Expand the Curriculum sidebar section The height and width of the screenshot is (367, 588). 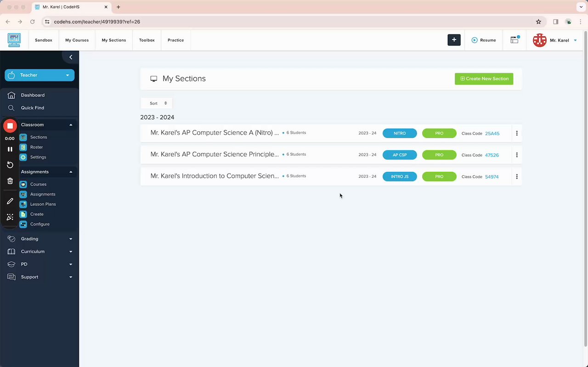coord(71,252)
